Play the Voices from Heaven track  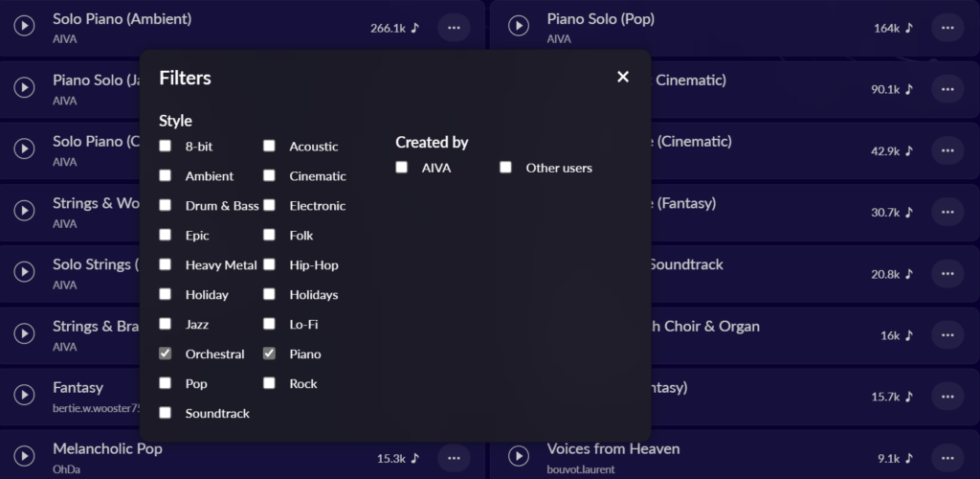518,457
